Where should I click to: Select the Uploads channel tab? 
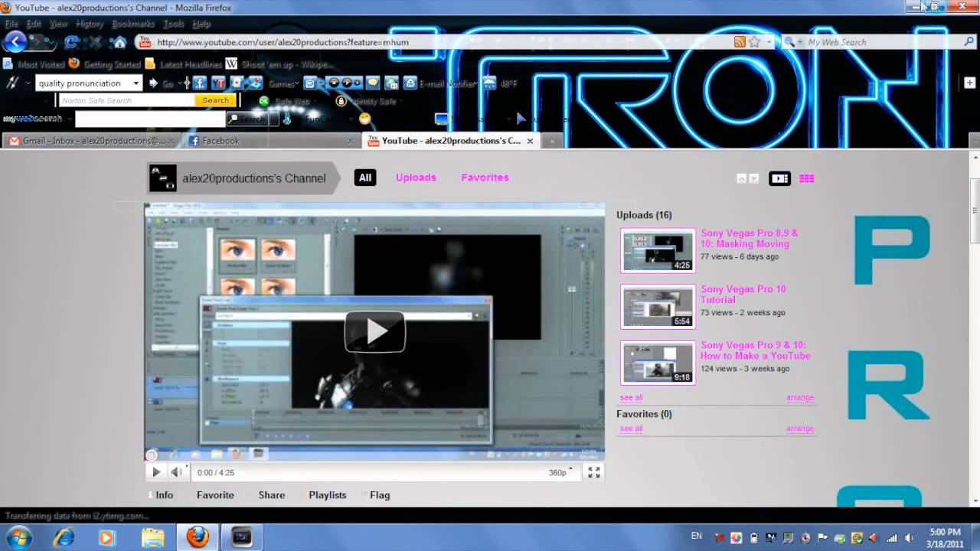pyautogui.click(x=416, y=178)
